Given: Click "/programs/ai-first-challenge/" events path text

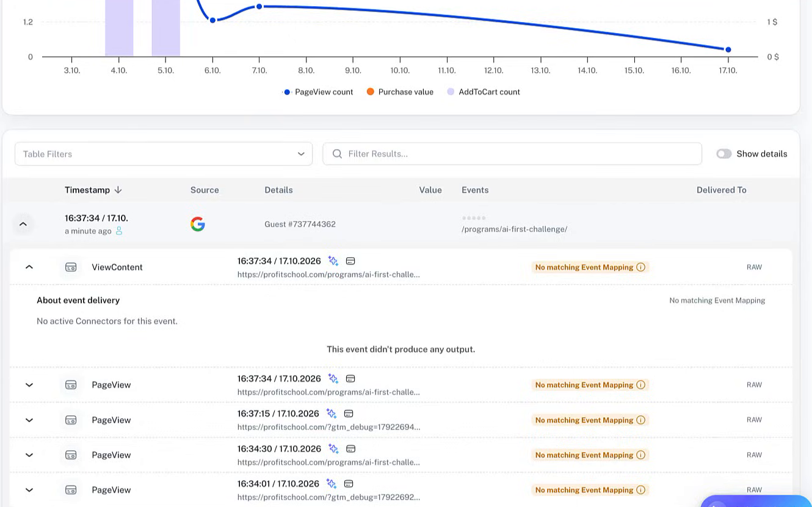Looking at the screenshot, I should [x=515, y=229].
